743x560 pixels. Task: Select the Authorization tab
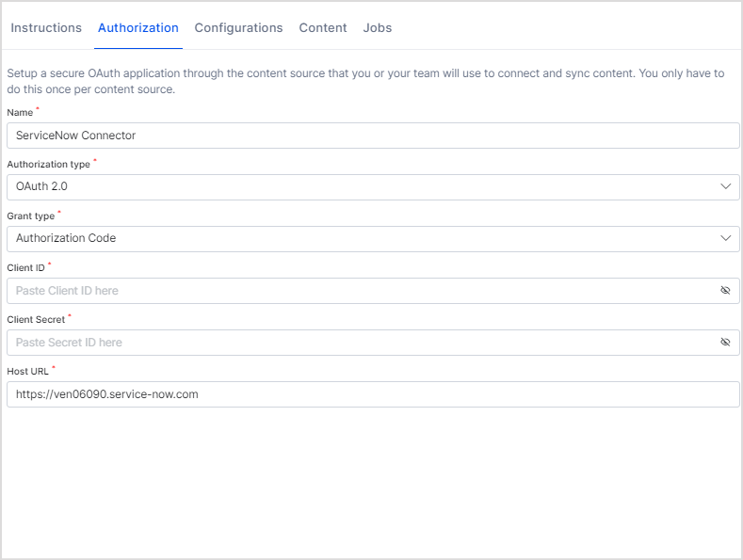point(138,28)
